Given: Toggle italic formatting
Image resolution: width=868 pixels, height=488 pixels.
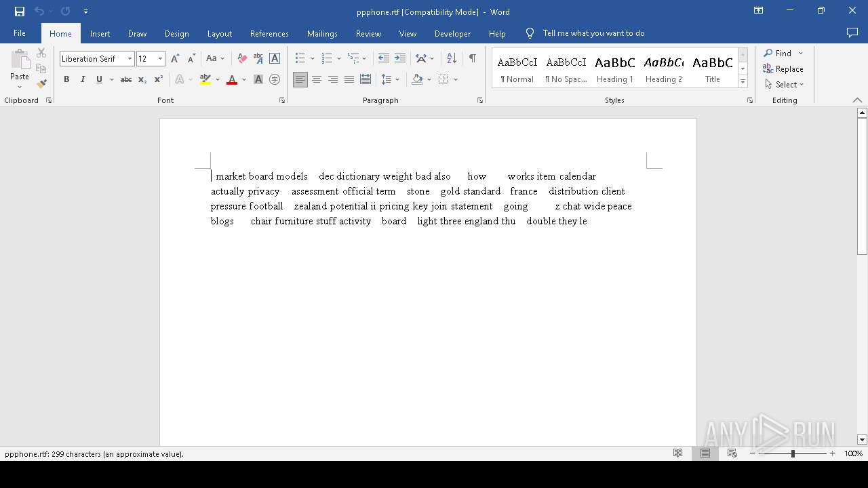Looking at the screenshot, I should click(83, 80).
